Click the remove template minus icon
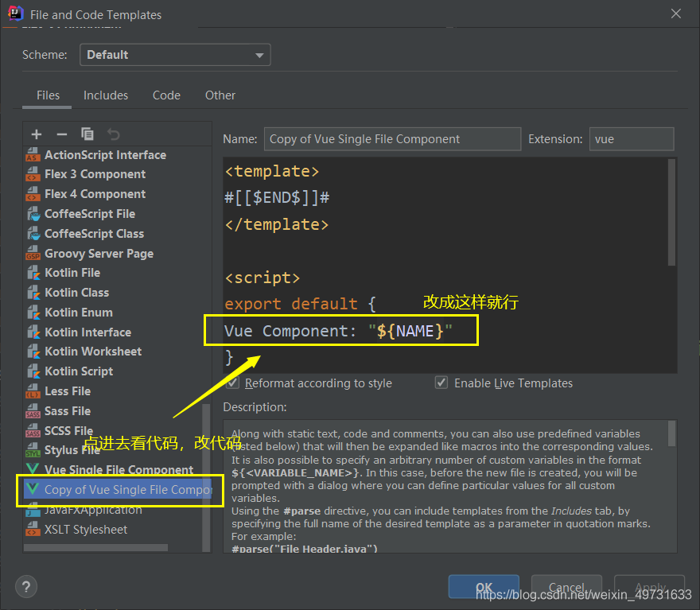Screen dimensions: 700x610 pyautogui.click(x=62, y=134)
